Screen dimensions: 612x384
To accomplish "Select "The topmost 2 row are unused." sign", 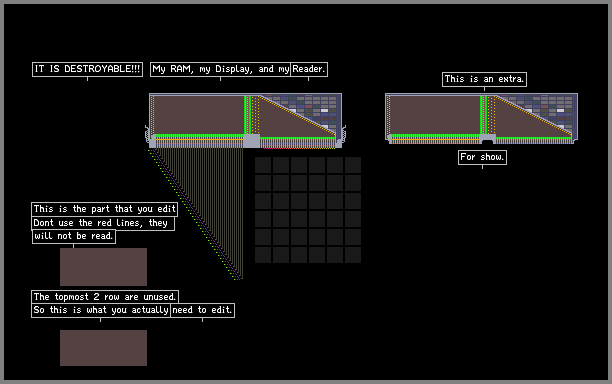I will pos(105,297).
